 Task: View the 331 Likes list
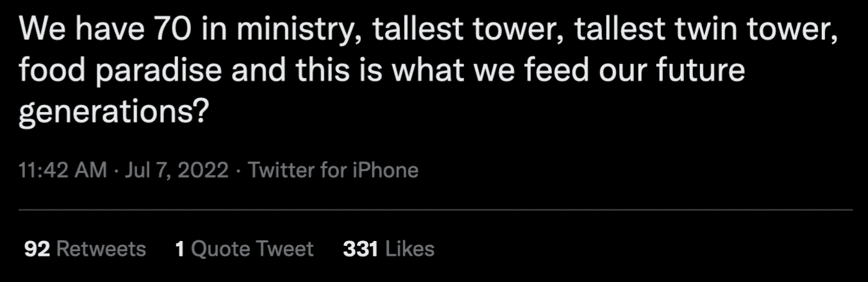pos(388,249)
